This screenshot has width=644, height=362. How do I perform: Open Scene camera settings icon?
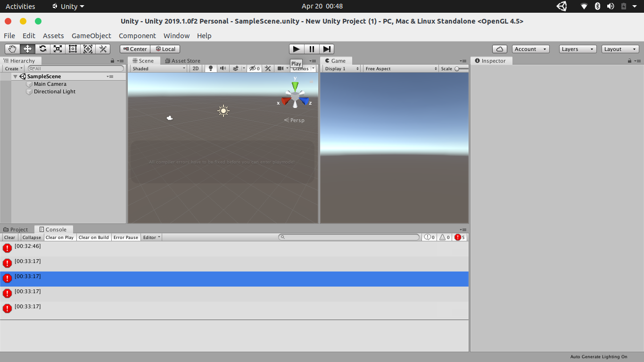point(281,68)
